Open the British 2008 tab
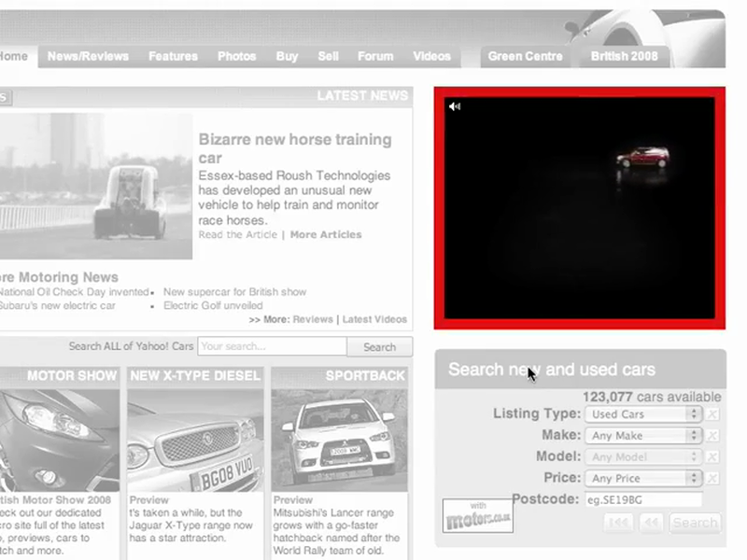 tap(624, 56)
